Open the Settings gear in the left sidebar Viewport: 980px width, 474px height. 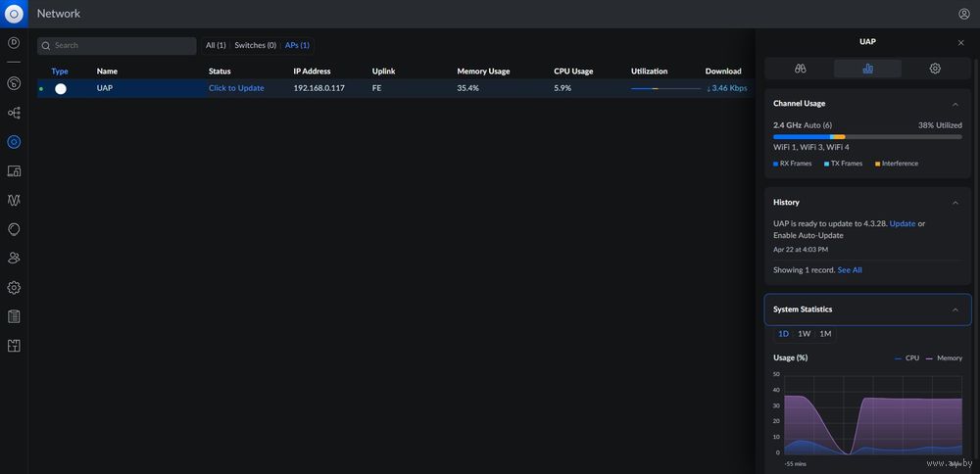point(14,288)
